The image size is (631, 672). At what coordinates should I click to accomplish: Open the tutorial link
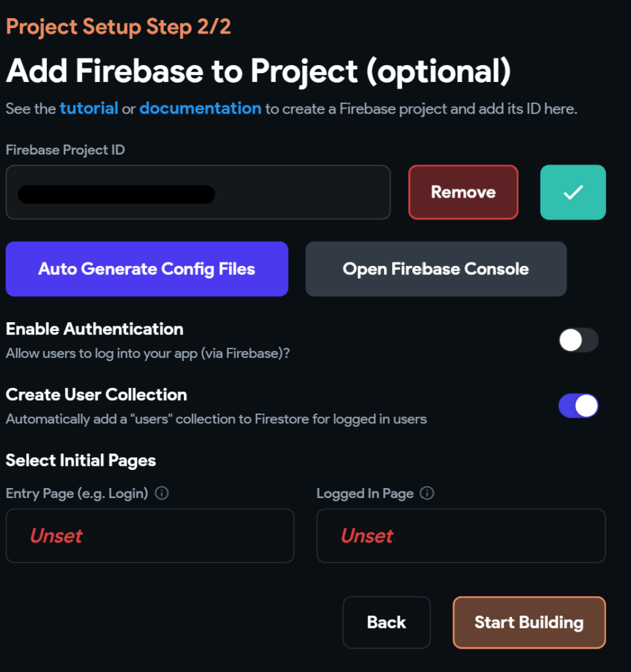[x=89, y=108]
